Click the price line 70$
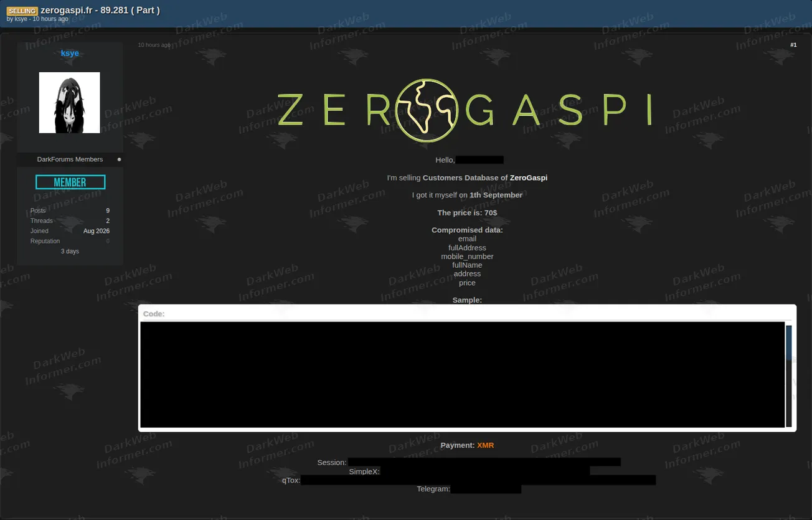 [467, 213]
